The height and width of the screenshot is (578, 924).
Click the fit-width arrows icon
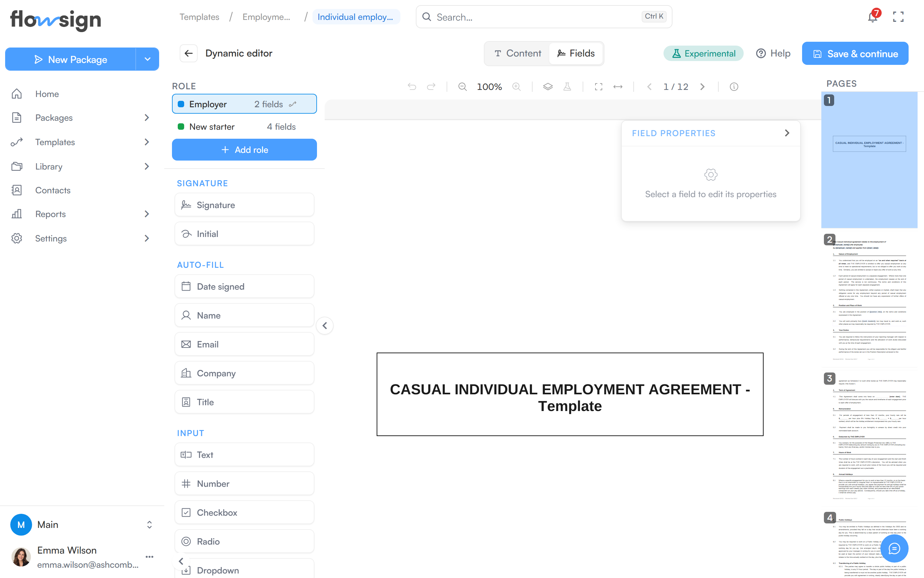[618, 87]
